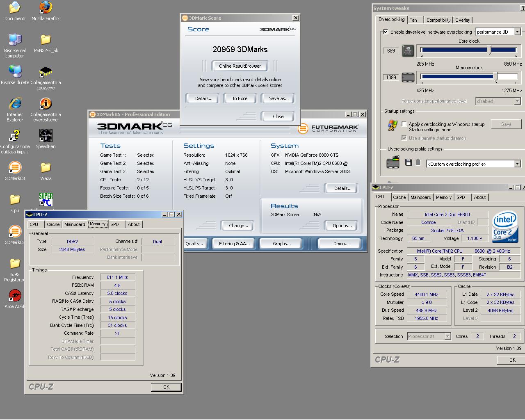
Task: Toggle Enable driver-level hardware overclocking checkbox
Action: [386, 32]
